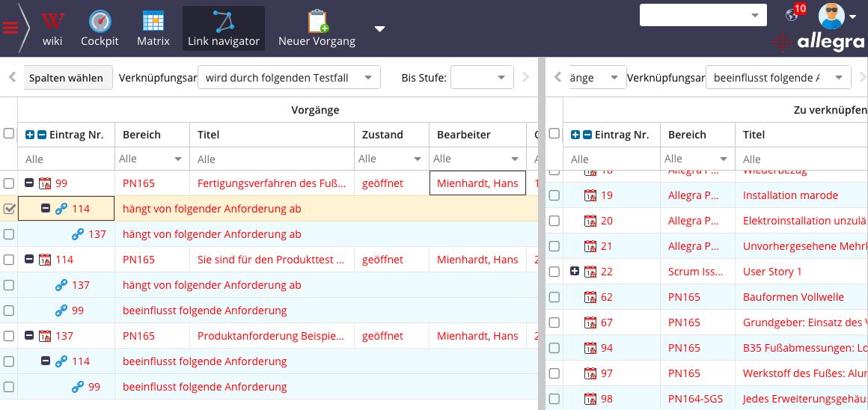
Task: Open the Zustand filter dropdown
Action: coord(391,159)
